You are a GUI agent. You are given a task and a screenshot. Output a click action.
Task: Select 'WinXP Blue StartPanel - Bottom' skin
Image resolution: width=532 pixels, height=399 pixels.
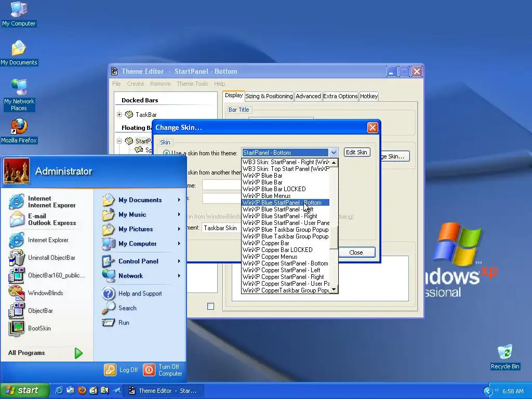(x=285, y=203)
